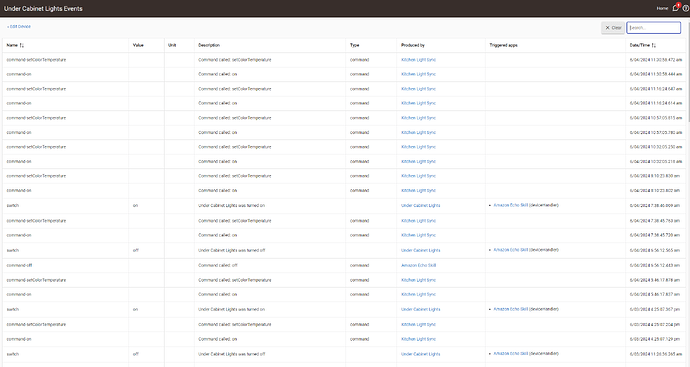Screen dimensions: 690x367
Task: Open Kitchen Light Sync in the 5:46:17.878 am row
Action: (418, 280)
